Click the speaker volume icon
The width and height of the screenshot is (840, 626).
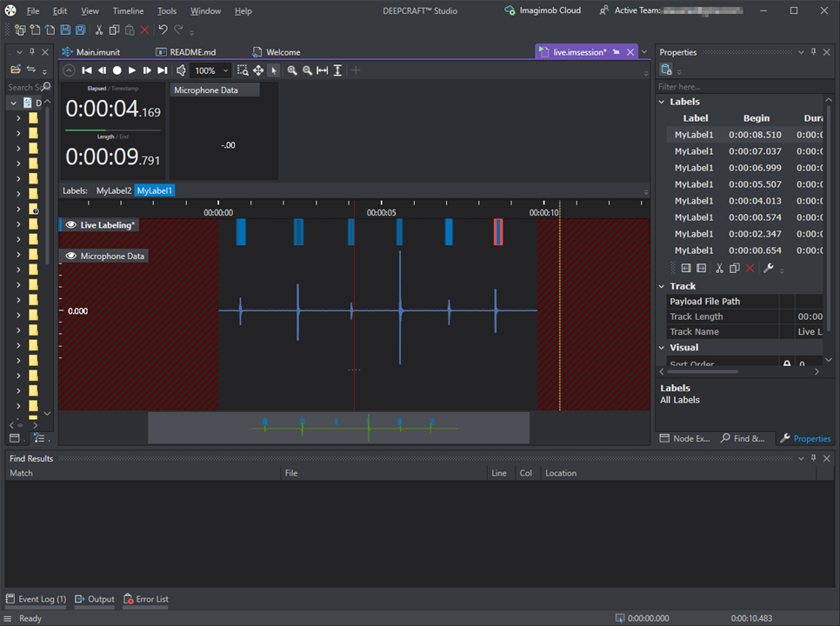tap(181, 70)
